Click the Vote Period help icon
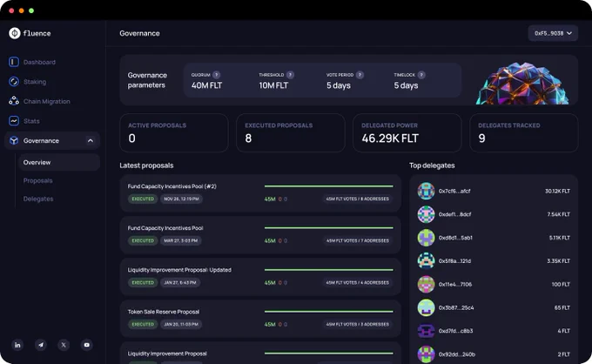This screenshot has height=364, width=592. click(360, 75)
